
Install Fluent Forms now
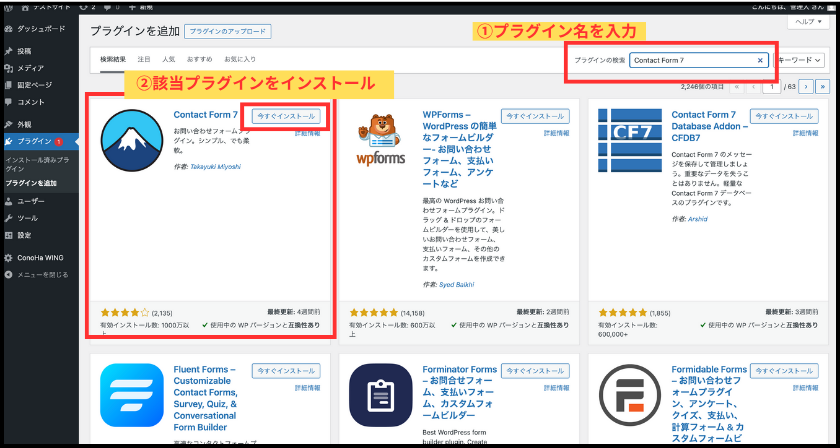[x=286, y=371]
